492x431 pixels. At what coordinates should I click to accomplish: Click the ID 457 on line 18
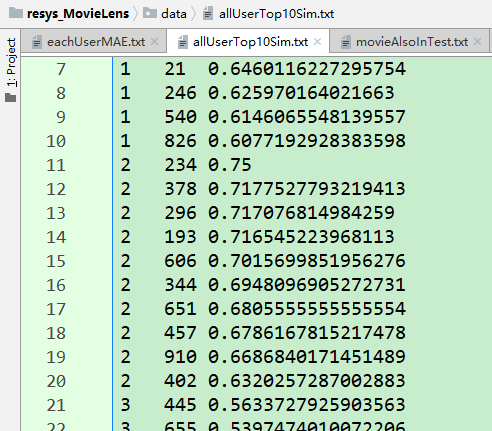[x=180, y=333]
